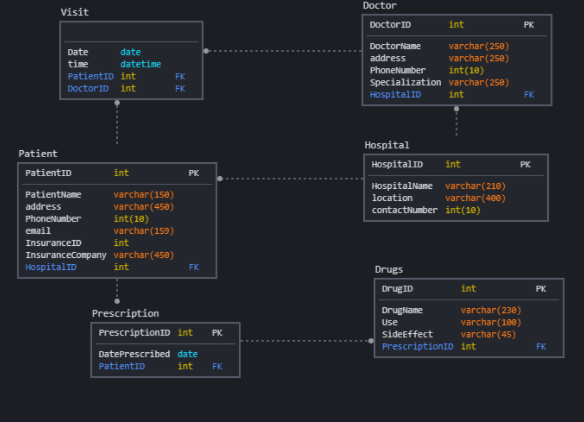Click the Visit–Doctor relationship endpoint dot
This screenshot has height=422, width=584.
(206, 51)
